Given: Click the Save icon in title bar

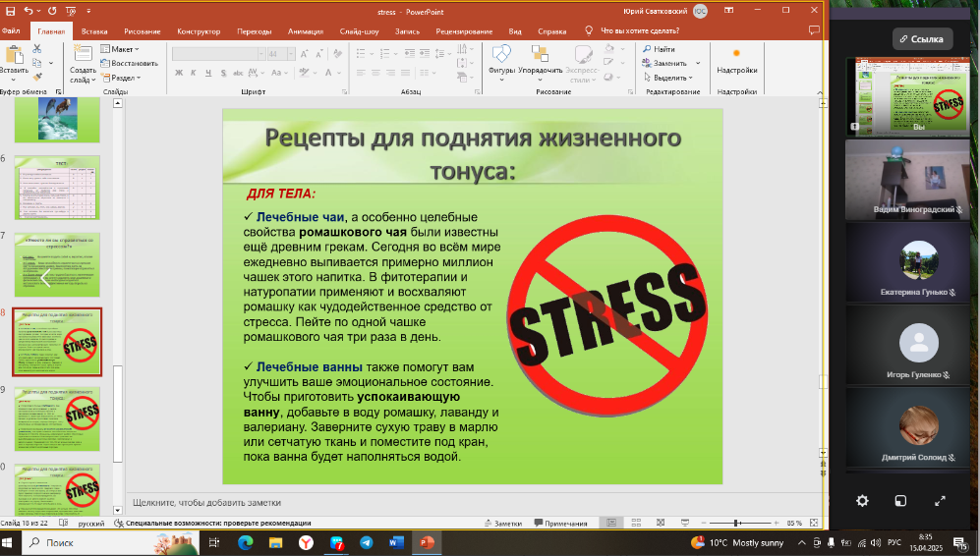Looking at the screenshot, I should click(10, 11).
